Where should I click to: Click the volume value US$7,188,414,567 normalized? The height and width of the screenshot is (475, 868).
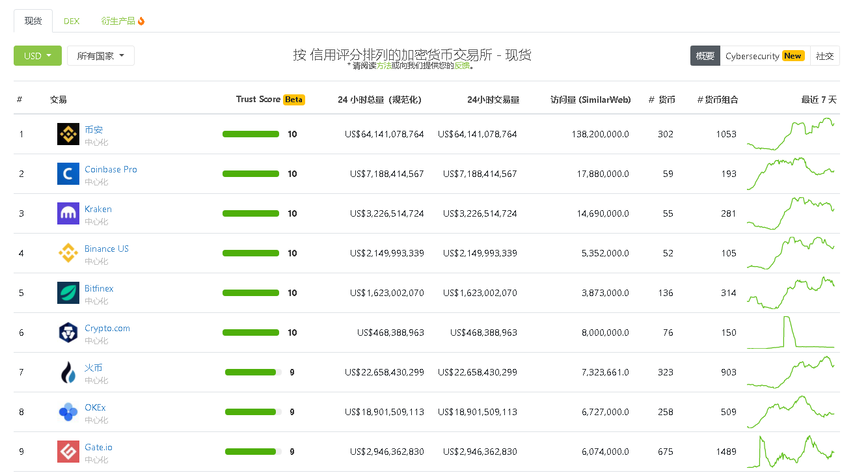[387, 174]
